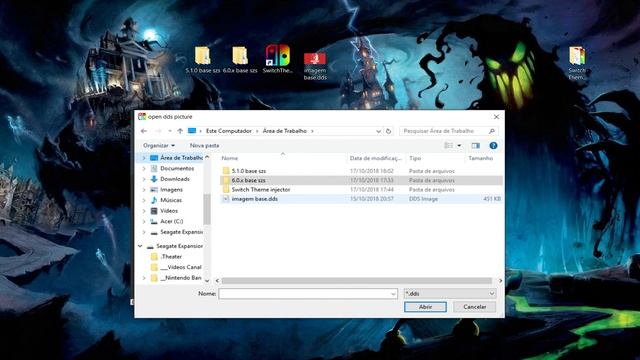The height and width of the screenshot is (360, 640).
Task: Go back using the dialog's back arrow
Action: click(x=144, y=131)
